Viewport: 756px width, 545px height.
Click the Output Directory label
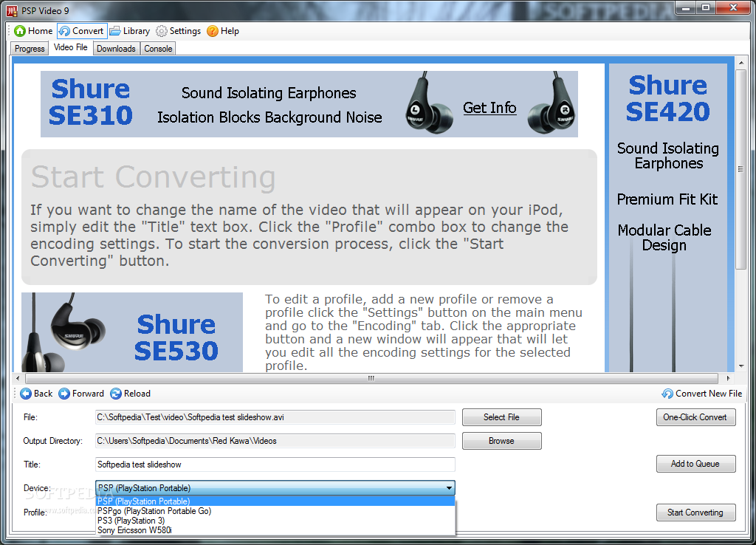[x=53, y=441]
